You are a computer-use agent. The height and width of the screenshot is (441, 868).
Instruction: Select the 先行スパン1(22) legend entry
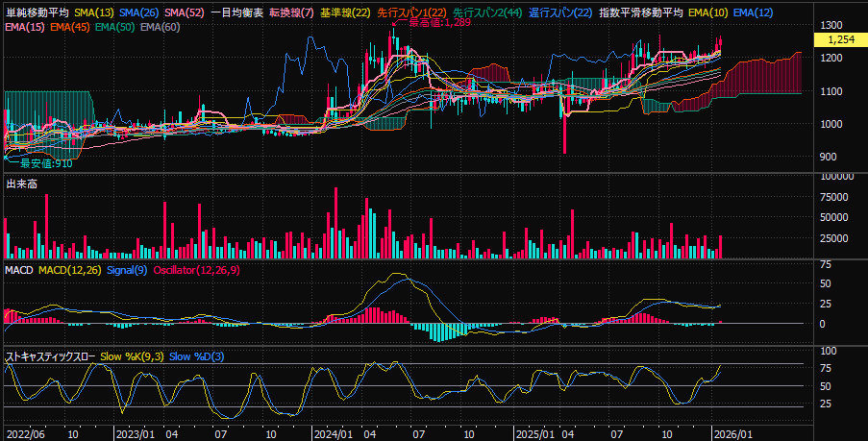tap(411, 12)
